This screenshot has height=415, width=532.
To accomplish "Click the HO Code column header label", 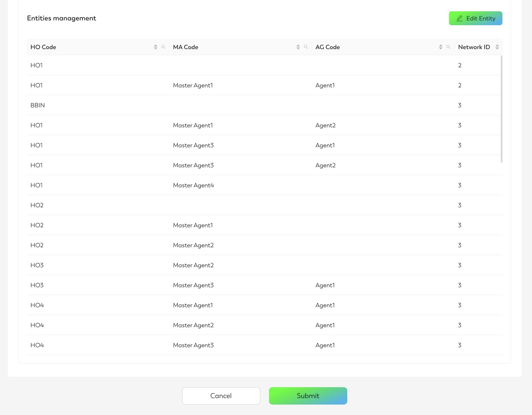I will [43, 47].
